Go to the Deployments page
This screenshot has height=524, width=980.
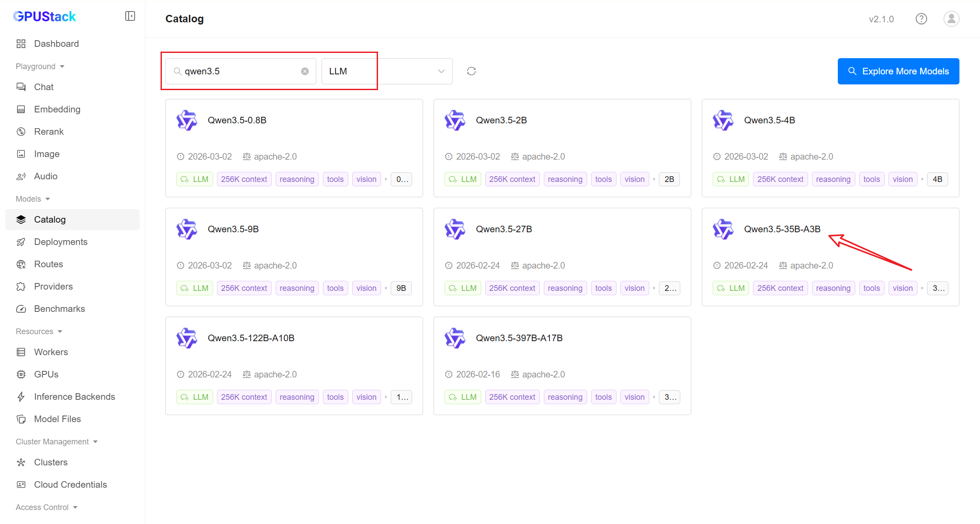pyautogui.click(x=60, y=242)
